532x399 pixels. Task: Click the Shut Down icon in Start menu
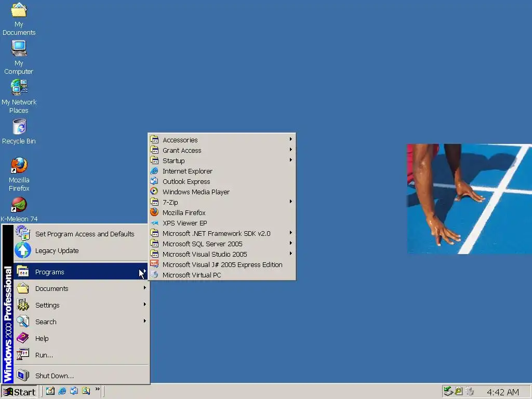click(23, 375)
